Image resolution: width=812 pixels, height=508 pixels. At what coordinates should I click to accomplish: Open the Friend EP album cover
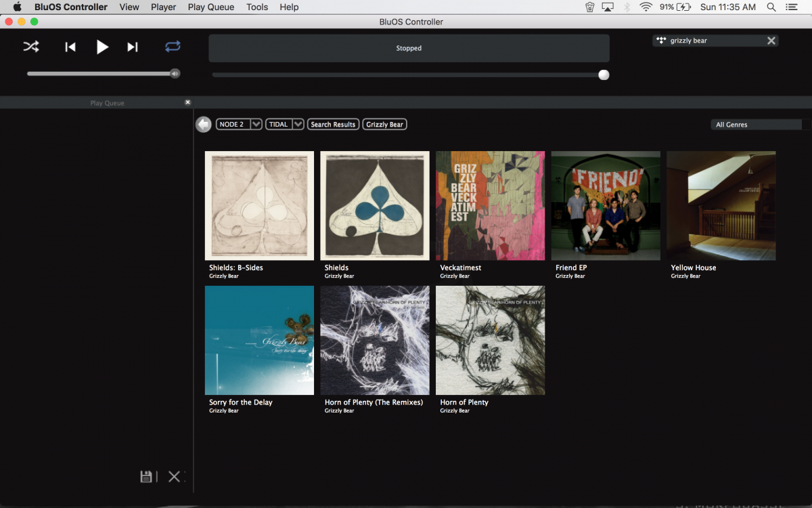pyautogui.click(x=606, y=206)
